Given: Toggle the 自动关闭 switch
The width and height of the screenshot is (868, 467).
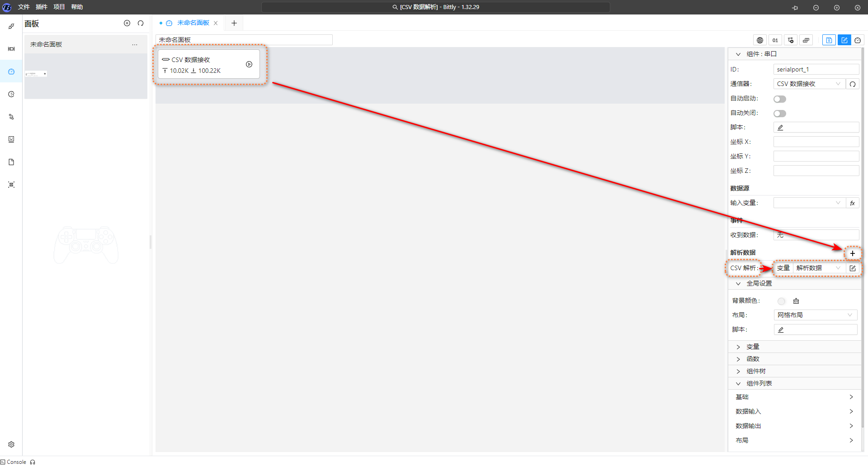Looking at the screenshot, I should click(x=780, y=114).
